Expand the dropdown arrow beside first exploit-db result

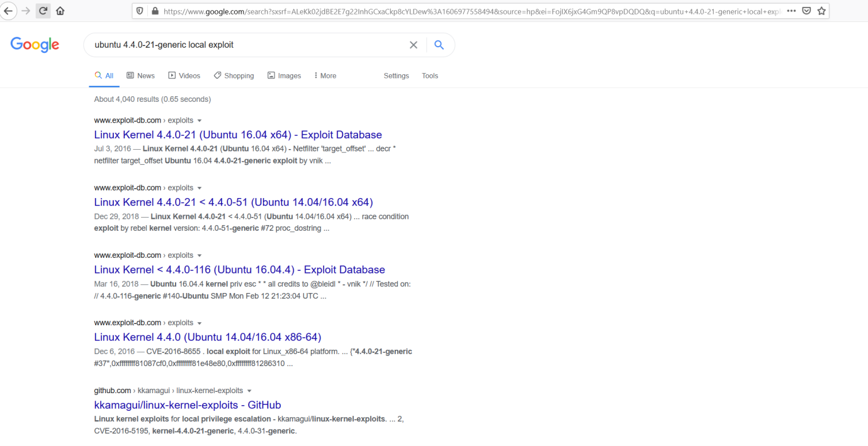200,120
